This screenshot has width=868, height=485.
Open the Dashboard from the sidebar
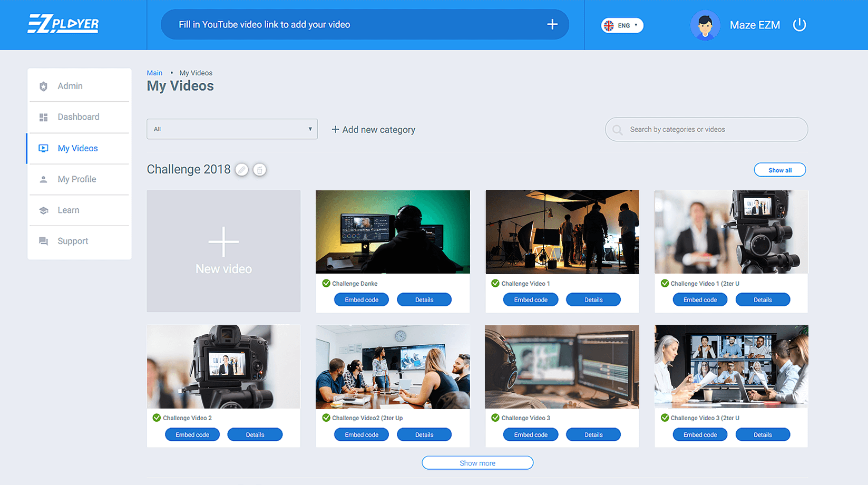79,117
